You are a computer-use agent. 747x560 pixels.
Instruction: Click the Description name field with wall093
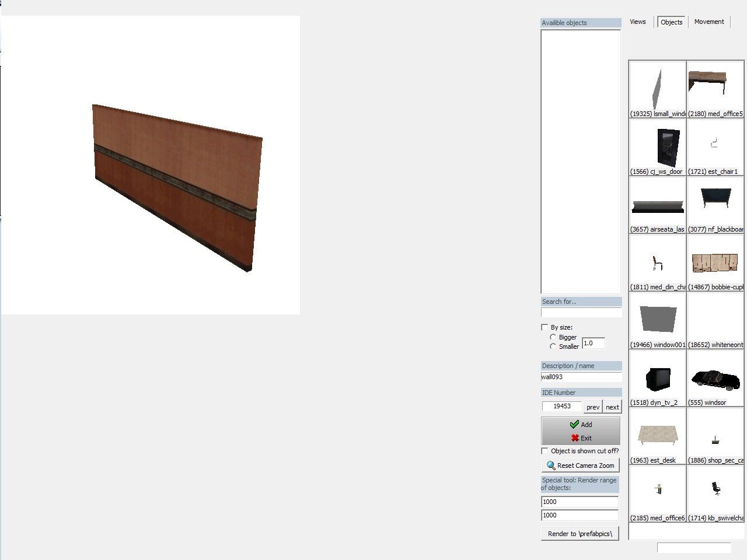581,377
